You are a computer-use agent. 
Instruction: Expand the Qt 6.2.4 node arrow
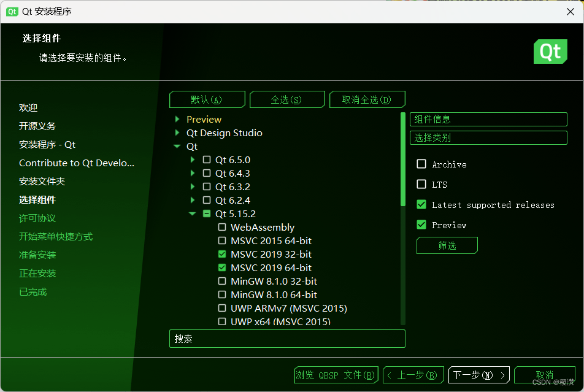pyautogui.click(x=193, y=200)
